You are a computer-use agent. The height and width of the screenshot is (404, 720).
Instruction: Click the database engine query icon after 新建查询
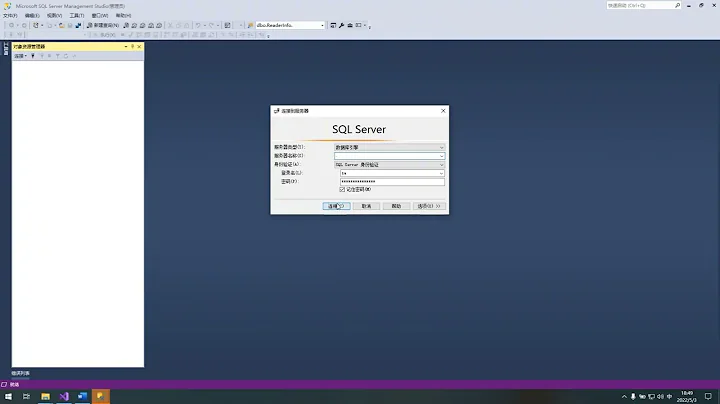(126, 25)
